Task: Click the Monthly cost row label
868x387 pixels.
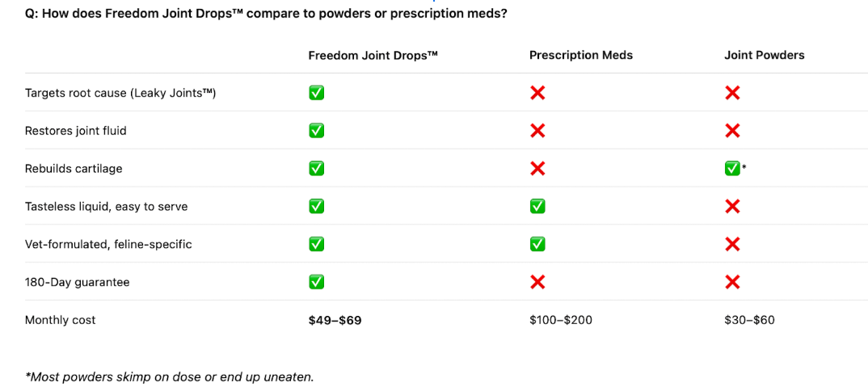Action: click(x=61, y=320)
